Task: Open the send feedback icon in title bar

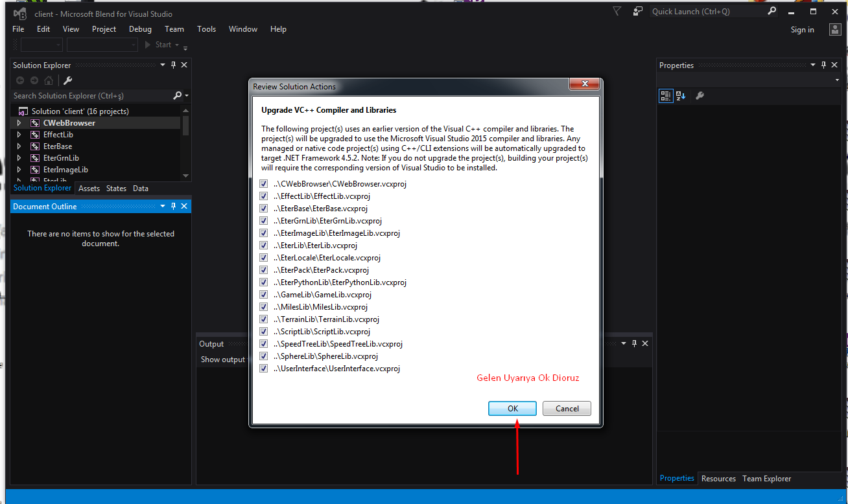Action: point(638,11)
